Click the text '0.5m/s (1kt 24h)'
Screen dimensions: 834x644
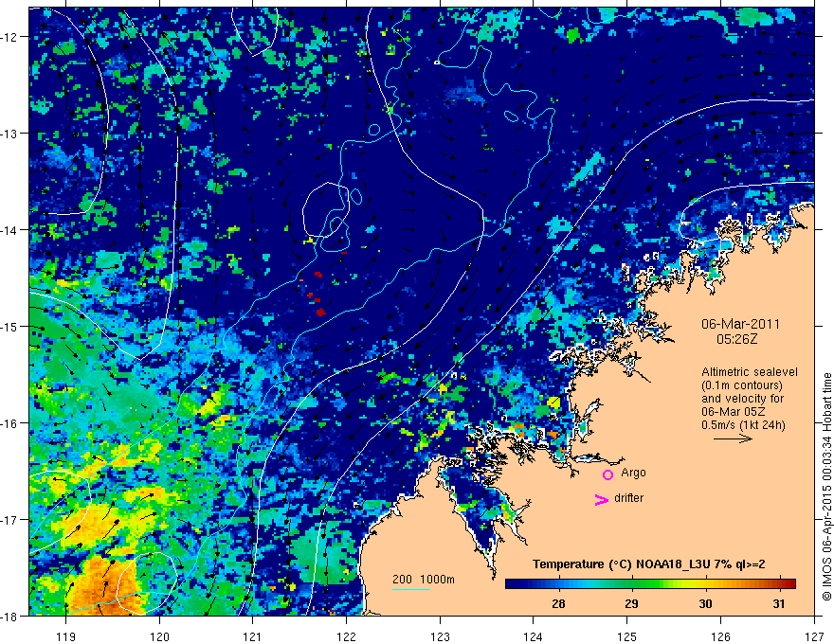tap(743, 425)
